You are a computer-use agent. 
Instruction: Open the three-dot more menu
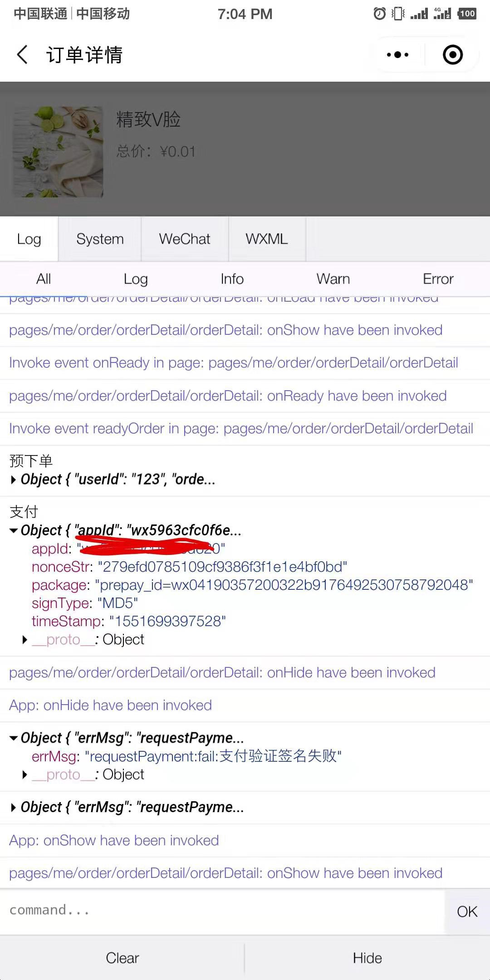pos(398,55)
